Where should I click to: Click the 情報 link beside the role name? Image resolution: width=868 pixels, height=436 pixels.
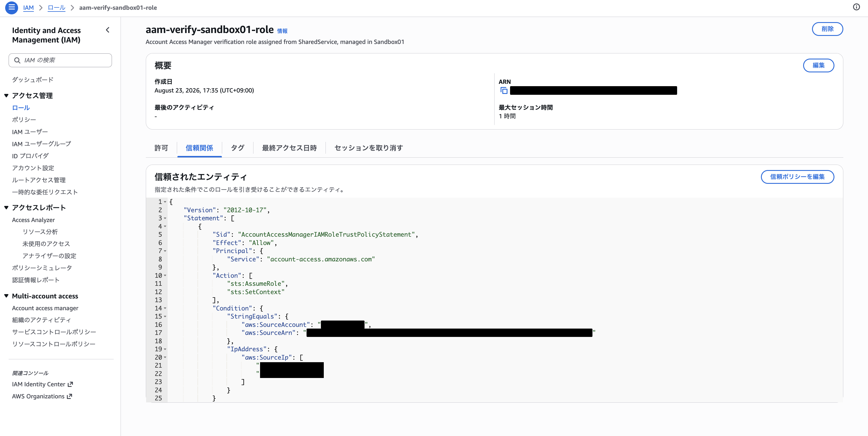(x=282, y=31)
